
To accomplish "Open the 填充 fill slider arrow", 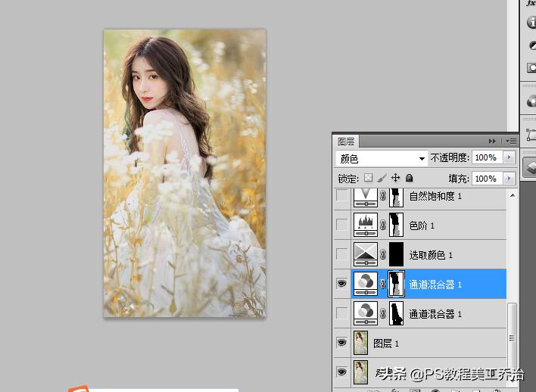I will coord(509,179).
